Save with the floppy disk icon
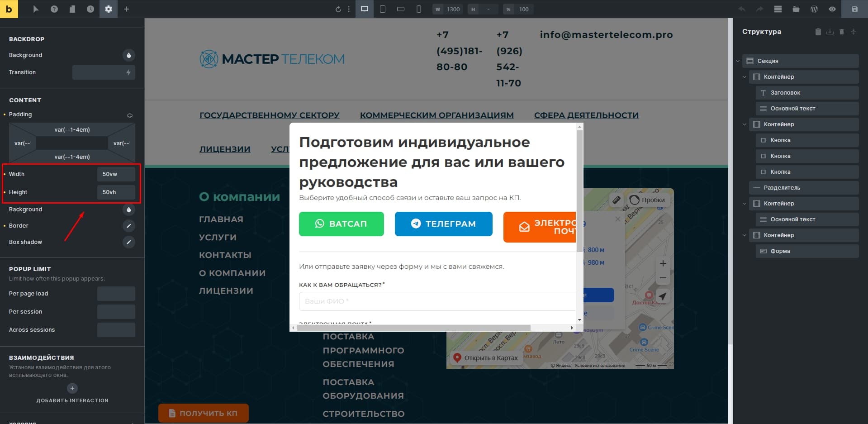This screenshot has width=868, height=424. point(854,9)
